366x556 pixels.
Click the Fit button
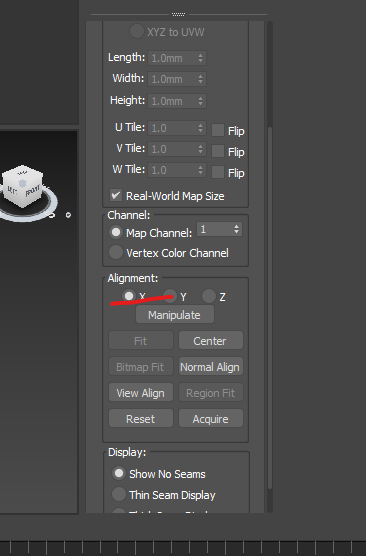[141, 341]
